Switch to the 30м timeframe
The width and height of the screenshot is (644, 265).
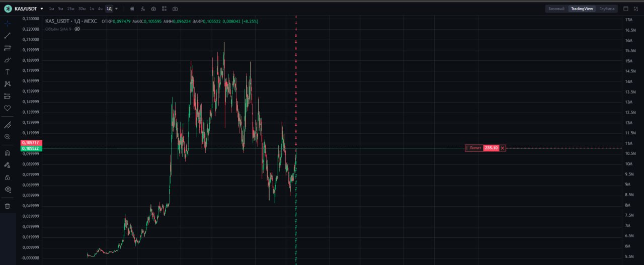coord(82,9)
